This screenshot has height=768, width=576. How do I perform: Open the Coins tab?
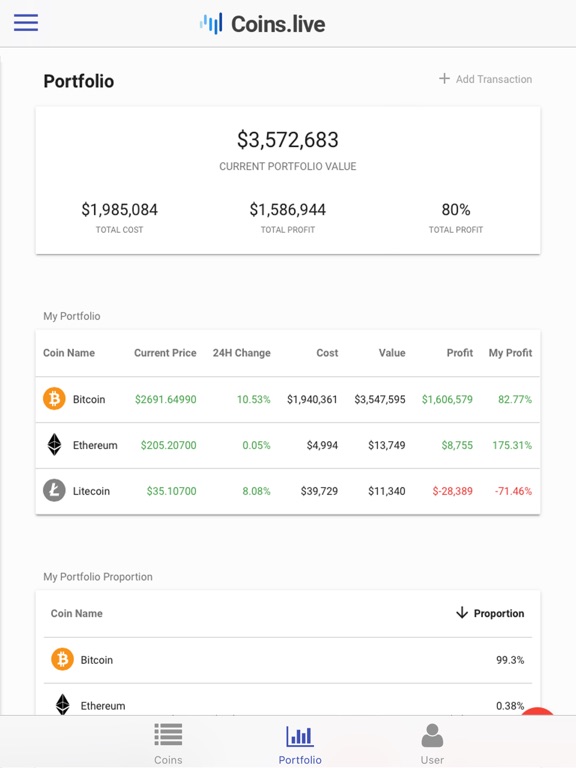click(168, 744)
